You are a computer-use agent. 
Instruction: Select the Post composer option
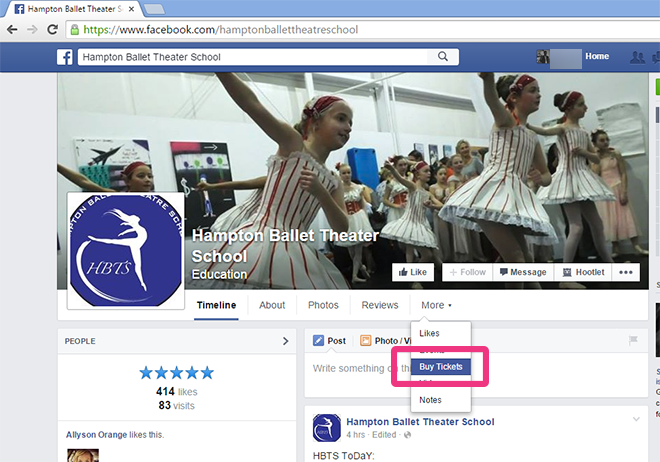330,341
